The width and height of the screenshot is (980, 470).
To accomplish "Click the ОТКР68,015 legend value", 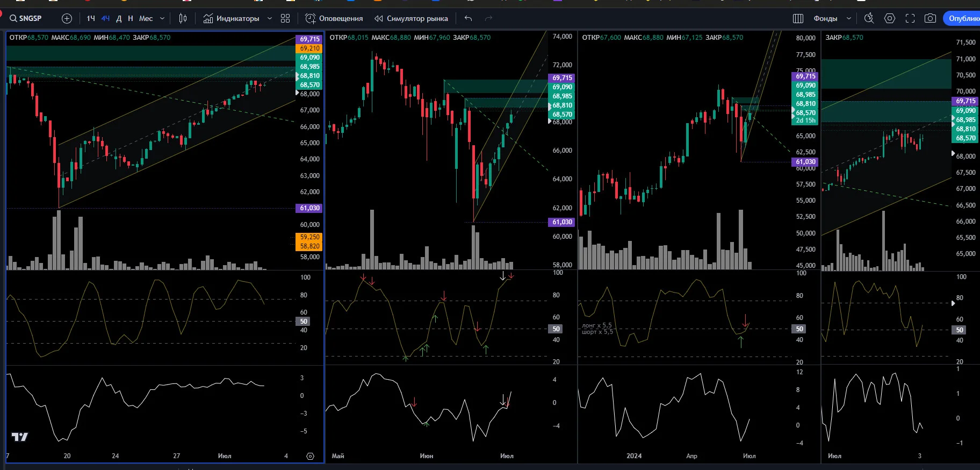I will click(349, 38).
